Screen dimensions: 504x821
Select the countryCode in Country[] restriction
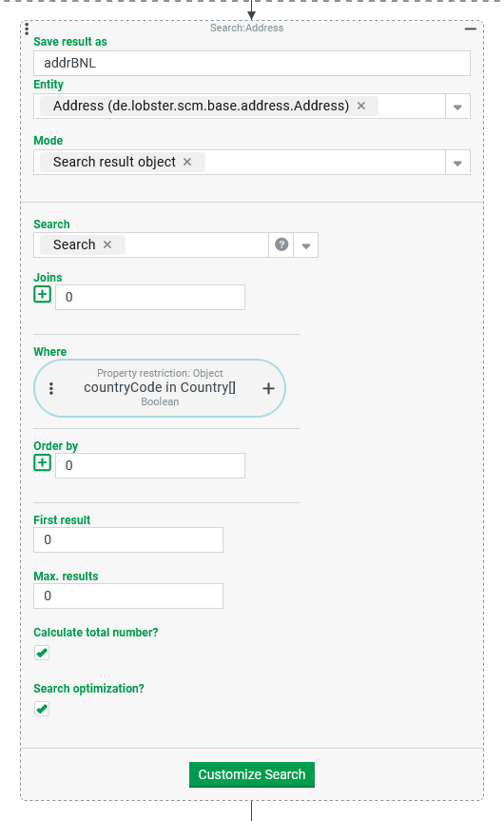pos(160,387)
